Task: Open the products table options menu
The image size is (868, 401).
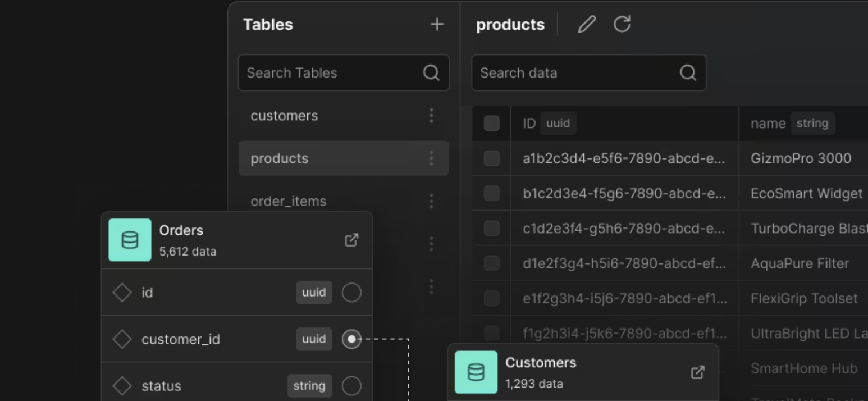Action: point(431,158)
